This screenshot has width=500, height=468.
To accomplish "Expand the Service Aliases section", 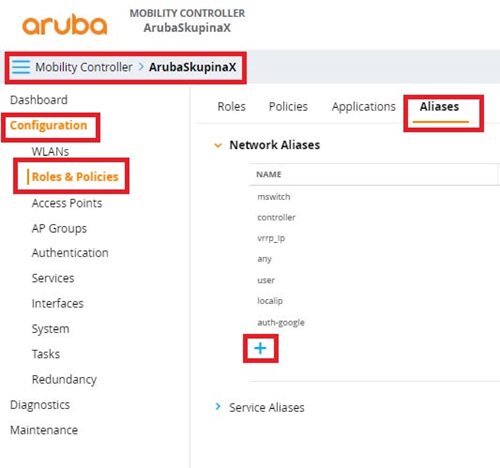I will (218, 407).
